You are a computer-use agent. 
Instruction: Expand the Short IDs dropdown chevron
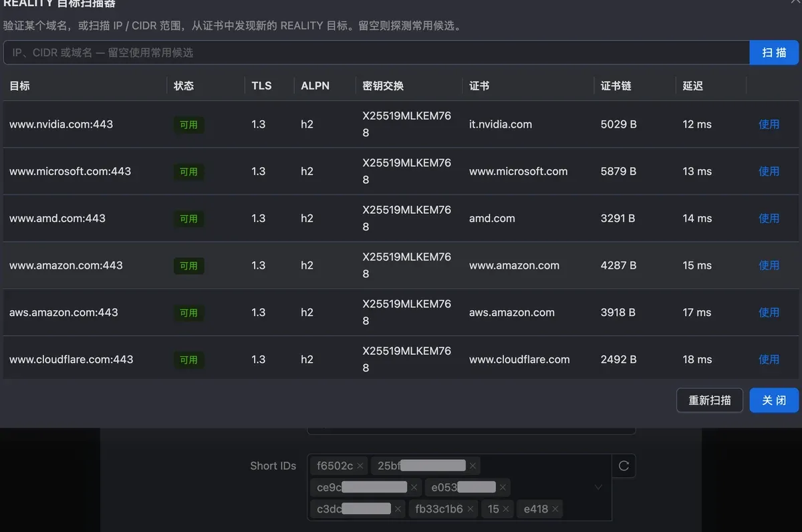pos(598,487)
